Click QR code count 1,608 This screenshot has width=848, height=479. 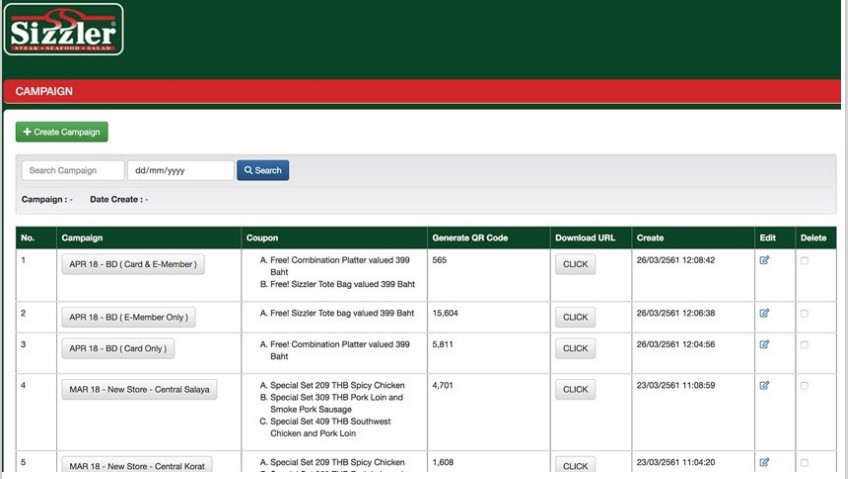point(443,462)
